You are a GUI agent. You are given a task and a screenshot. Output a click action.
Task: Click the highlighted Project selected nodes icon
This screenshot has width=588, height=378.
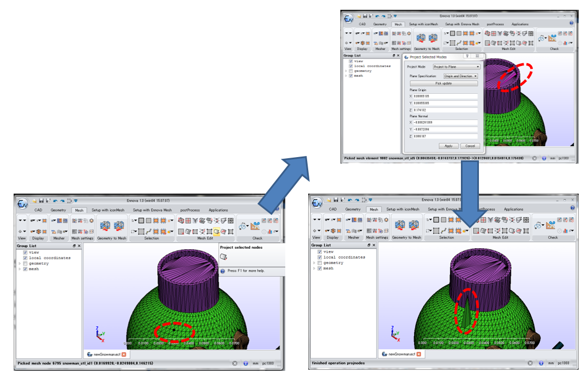pos(217,231)
